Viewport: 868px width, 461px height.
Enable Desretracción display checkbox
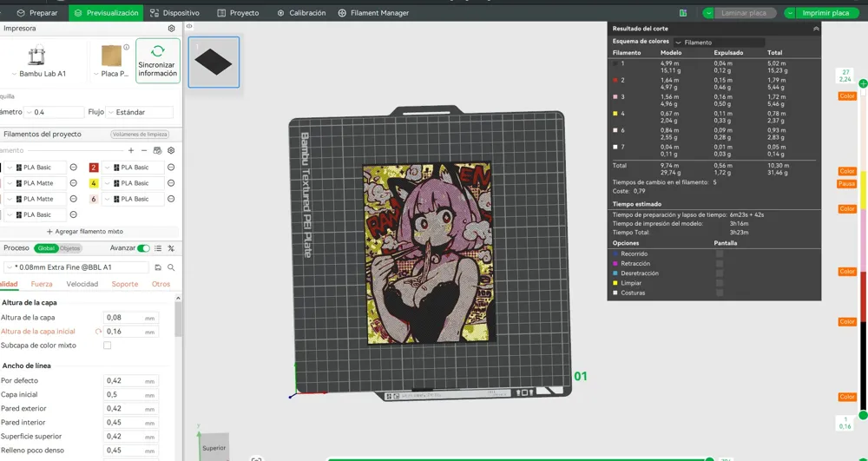(x=719, y=273)
